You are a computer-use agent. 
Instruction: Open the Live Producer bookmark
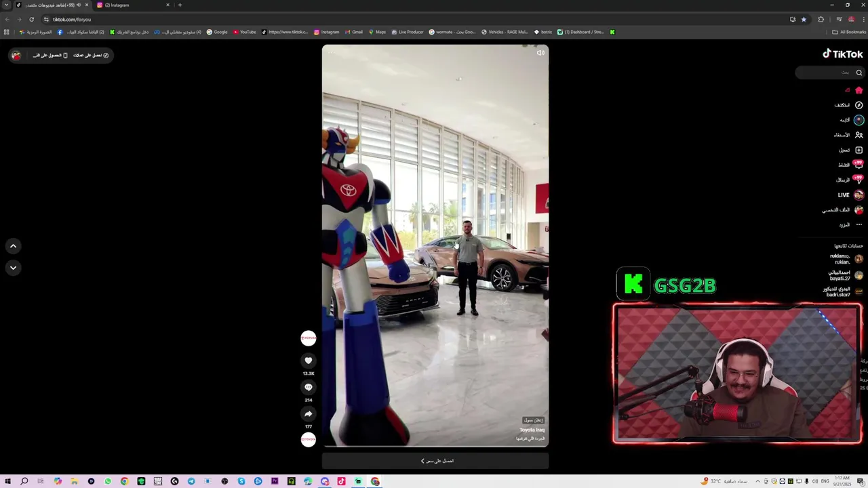tap(408, 32)
